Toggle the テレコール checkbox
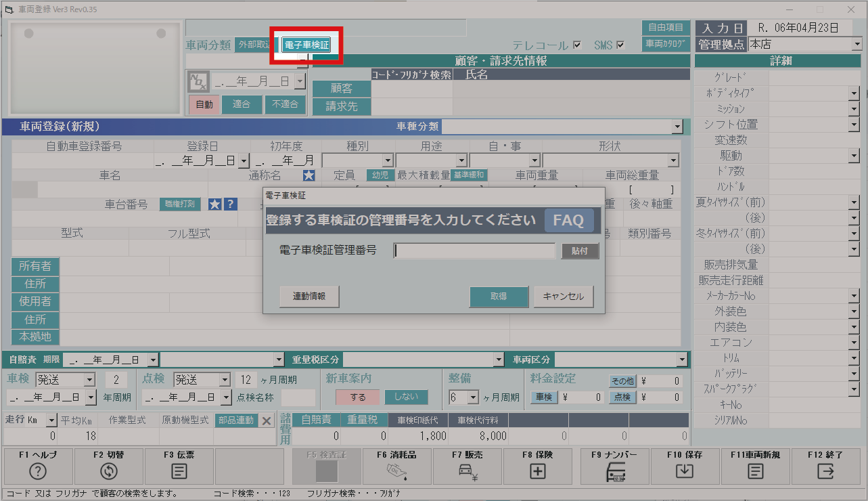 [x=577, y=45]
